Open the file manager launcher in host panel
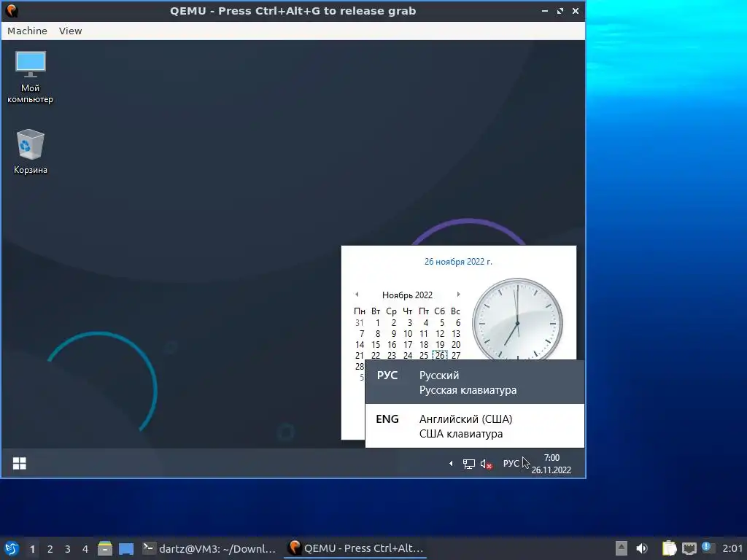Viewport: 747px width, 560px height. point(105,548)
